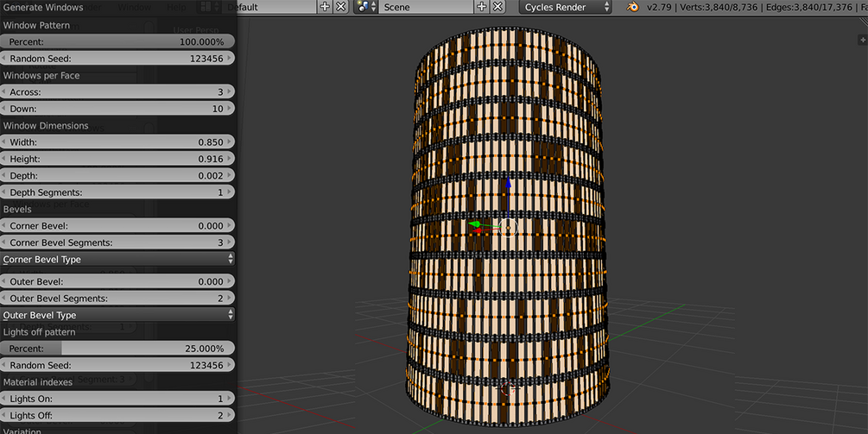Increase Across with its right arrow

coord(230,91)
